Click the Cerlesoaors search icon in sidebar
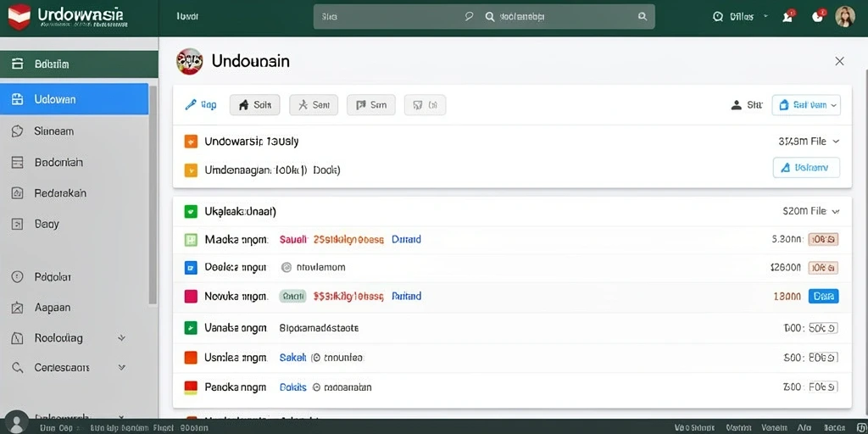This screenshot has height=434, width=868. [18, 367]
